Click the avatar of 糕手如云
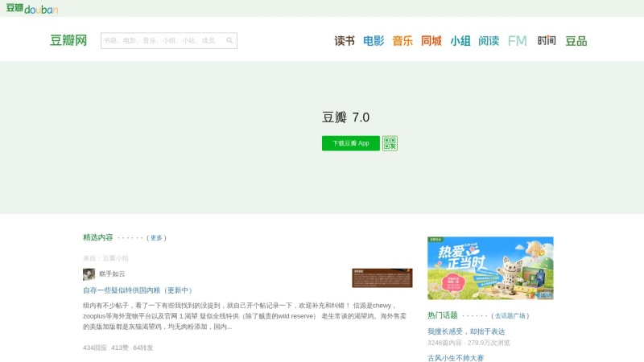Image resolution: width=644 pixels, height=362 pixels. tap(89, 274)
